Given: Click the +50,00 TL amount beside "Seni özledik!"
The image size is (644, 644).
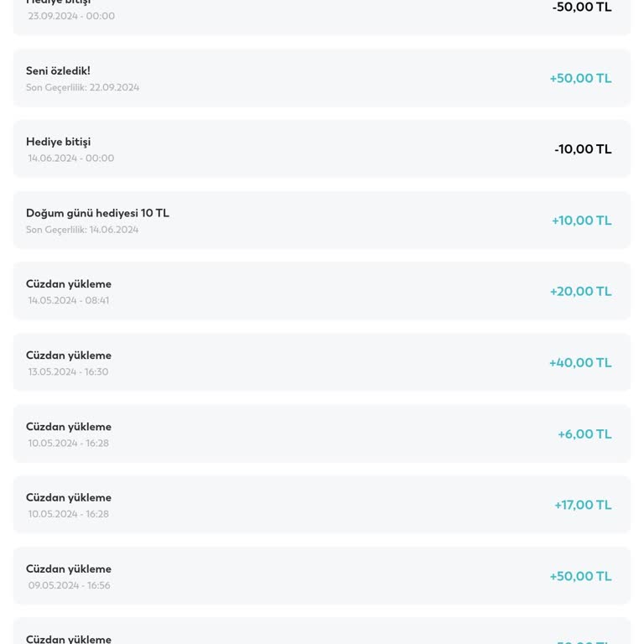Looking at the screenshot, I should click(580, 78).
